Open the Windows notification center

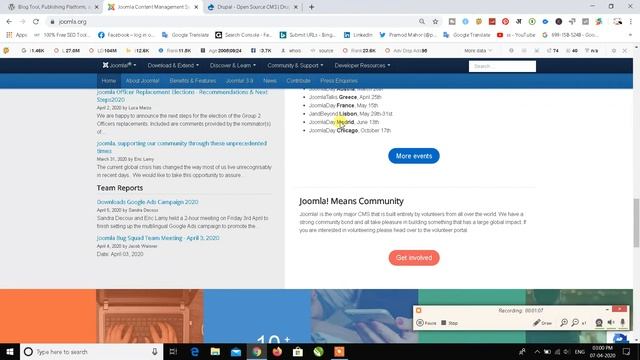click(627, 351)
